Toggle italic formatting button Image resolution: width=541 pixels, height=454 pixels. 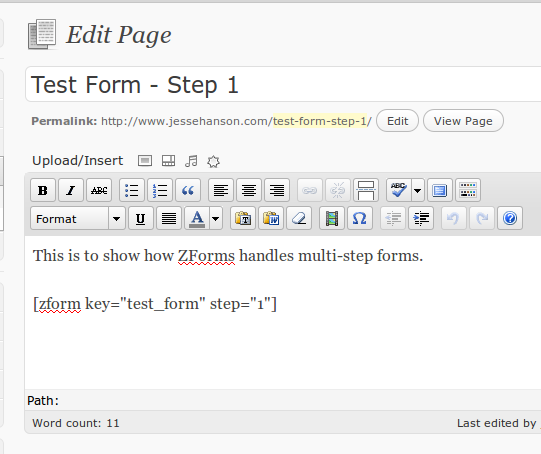tap(71, 190)
